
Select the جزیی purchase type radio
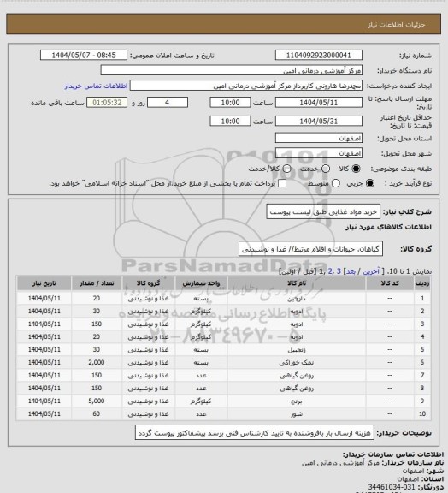tap(370, 183)
